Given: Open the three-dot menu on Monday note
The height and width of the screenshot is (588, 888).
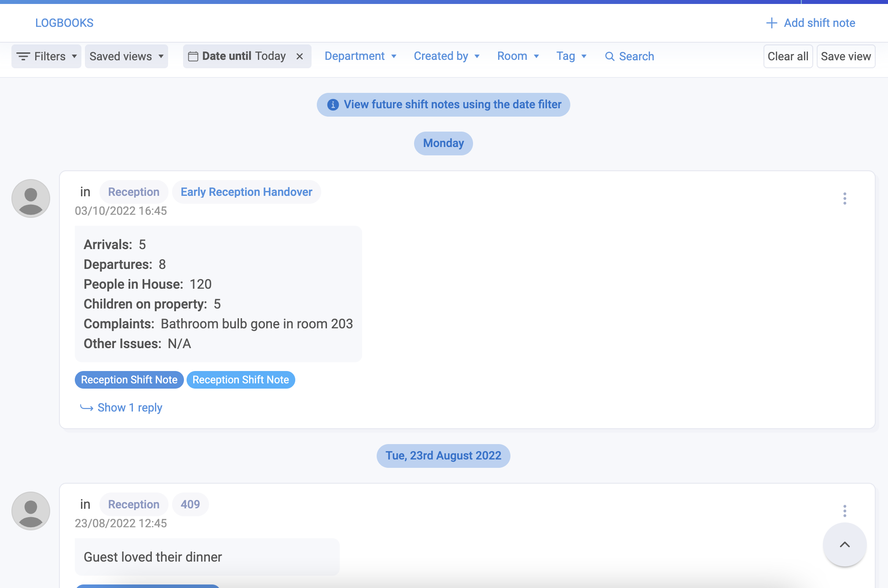Looking at the screenshot, I should point(844,198).
